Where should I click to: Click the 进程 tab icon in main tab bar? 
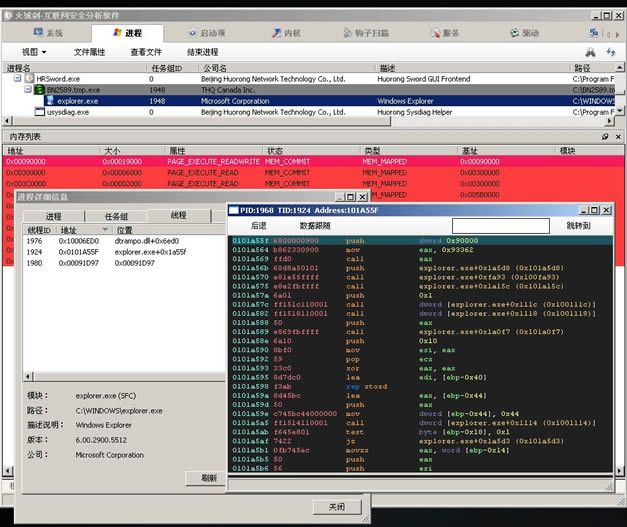point(116,33)
